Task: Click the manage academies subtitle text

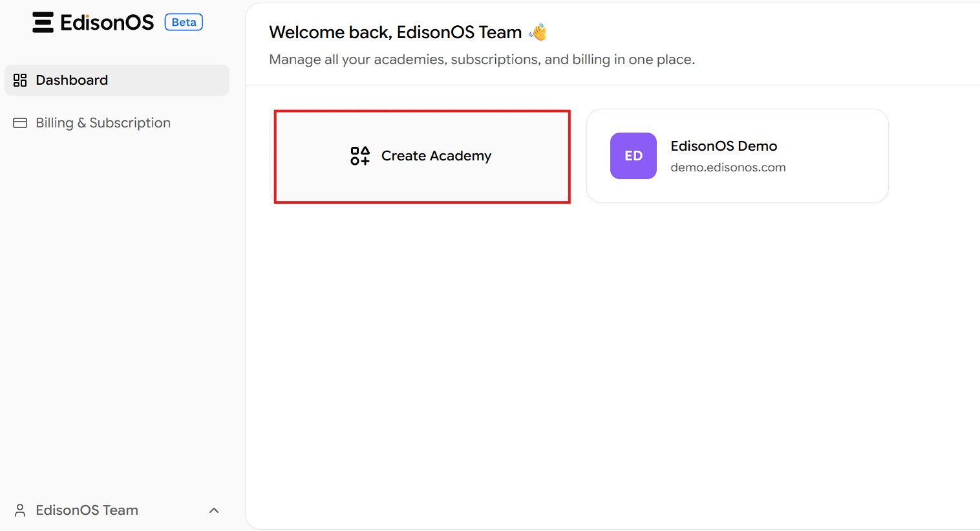Action: pos(482,60)
